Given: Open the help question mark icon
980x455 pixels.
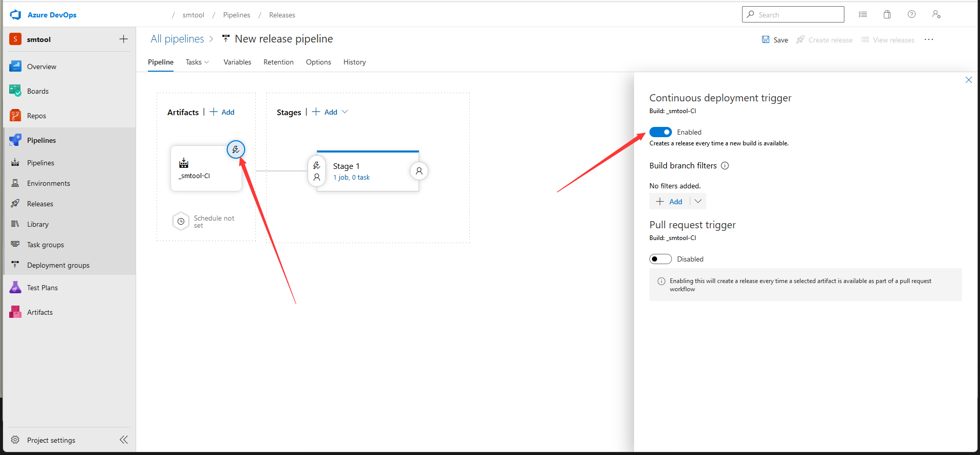Looking at the screenshot, I should click(911, 14).
